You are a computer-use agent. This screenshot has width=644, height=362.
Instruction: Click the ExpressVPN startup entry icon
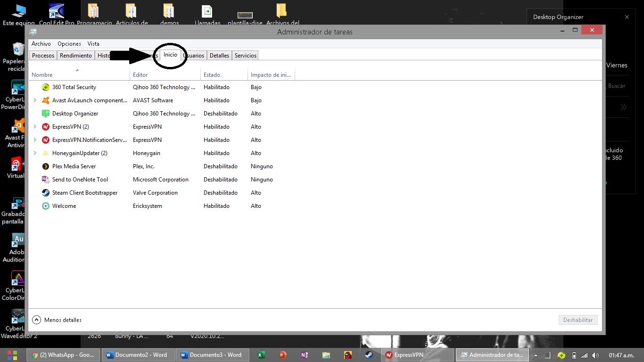pos(45,126)
